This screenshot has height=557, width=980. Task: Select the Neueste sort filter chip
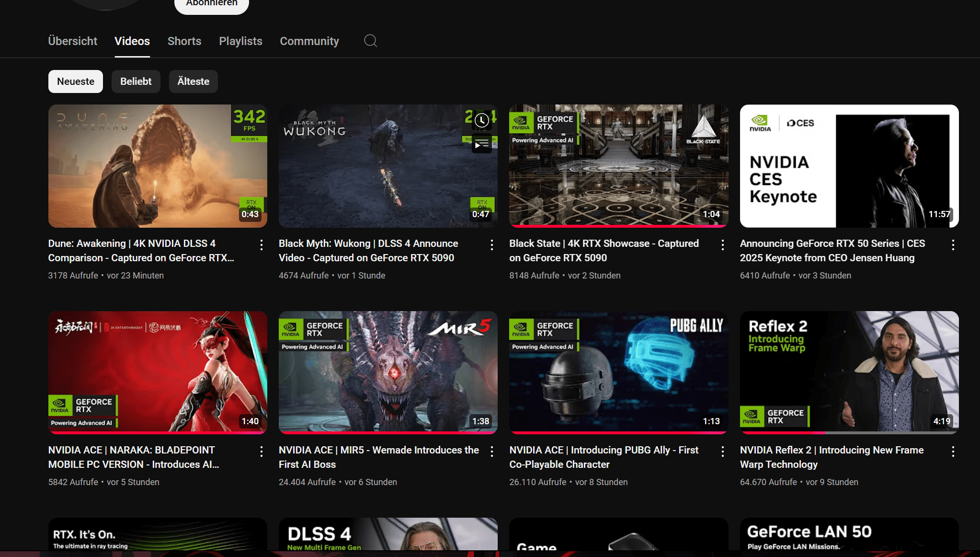click(x=76, y=81)
